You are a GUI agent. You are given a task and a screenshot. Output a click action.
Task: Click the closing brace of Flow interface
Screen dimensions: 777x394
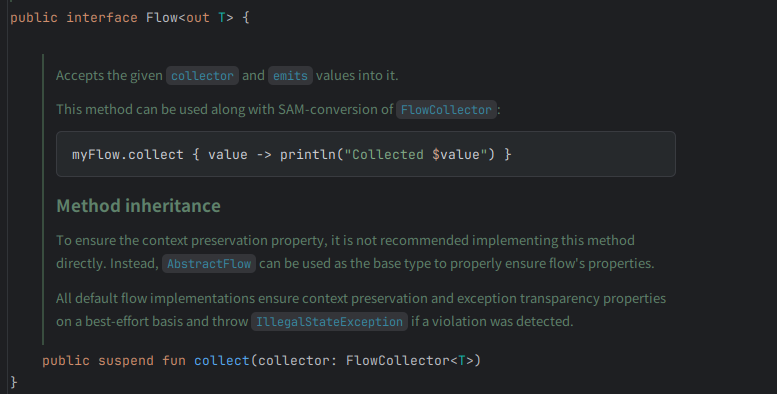14,382
